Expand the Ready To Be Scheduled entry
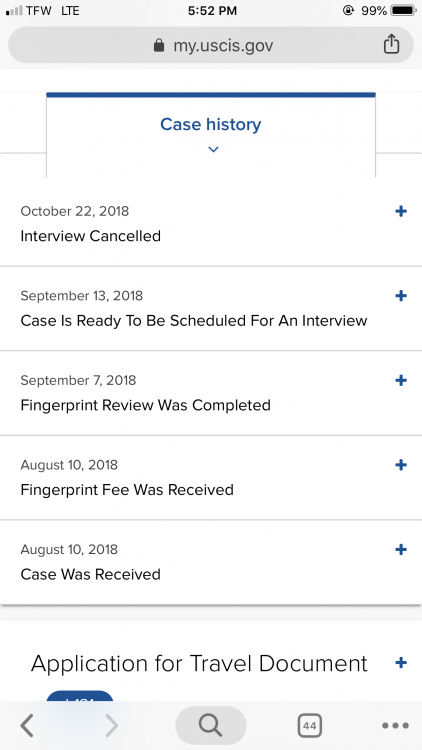Image resolution: width=422 pixels, height=750 pixels. [x=401, y=296]
